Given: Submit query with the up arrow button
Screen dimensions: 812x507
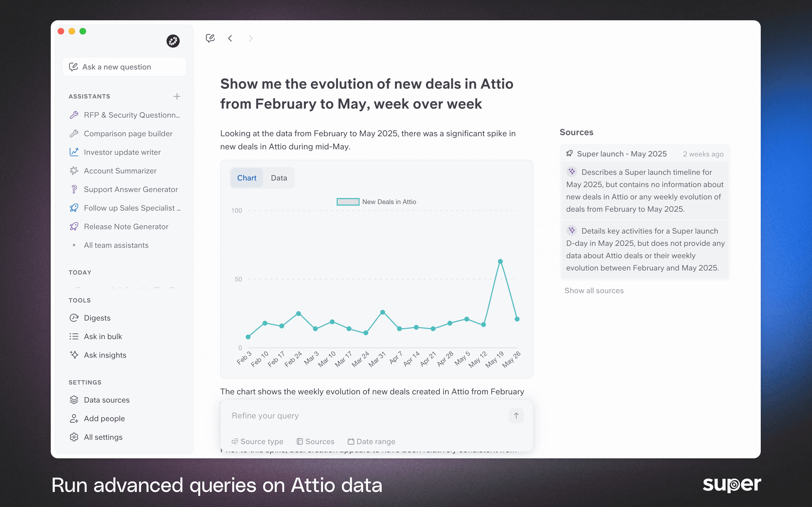Looking at the screenshot, I should click(x=516, y=416).
